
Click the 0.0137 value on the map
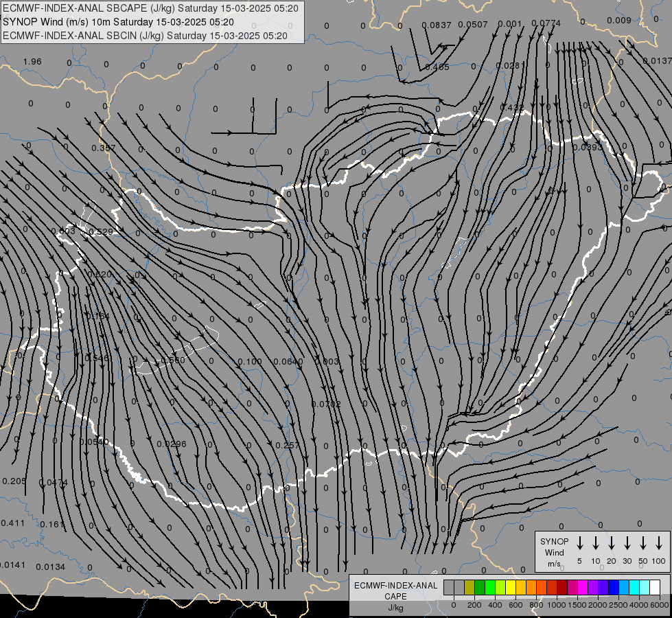pyautogui.click(x=658, y=61)
